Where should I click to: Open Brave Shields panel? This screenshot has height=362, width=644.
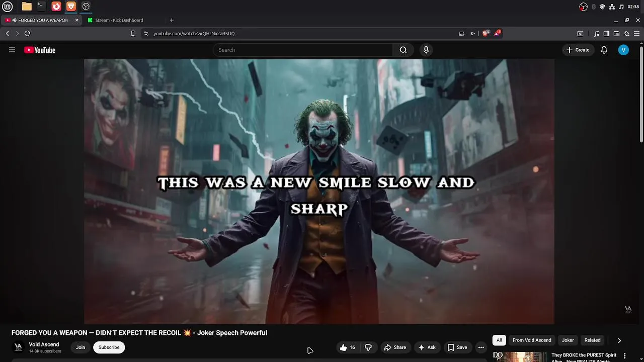(486, 33)
